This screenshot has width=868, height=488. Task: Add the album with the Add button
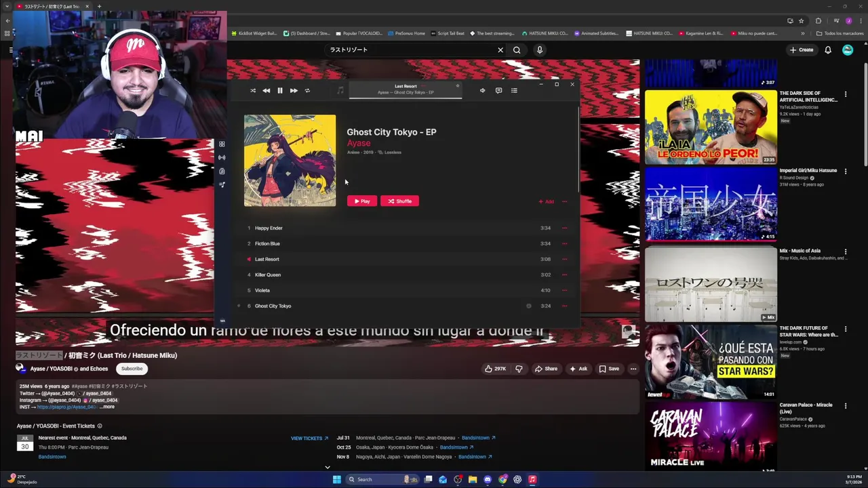(x=546, y=201)
